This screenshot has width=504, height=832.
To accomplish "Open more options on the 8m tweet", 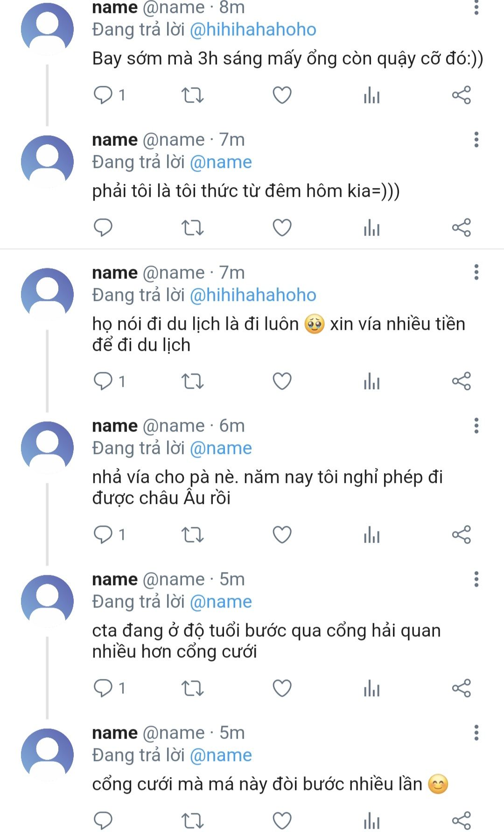I will 476,8.
